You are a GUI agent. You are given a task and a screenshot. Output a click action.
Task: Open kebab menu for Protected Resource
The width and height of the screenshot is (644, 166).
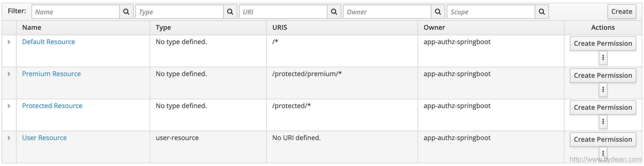coord(603,122)
